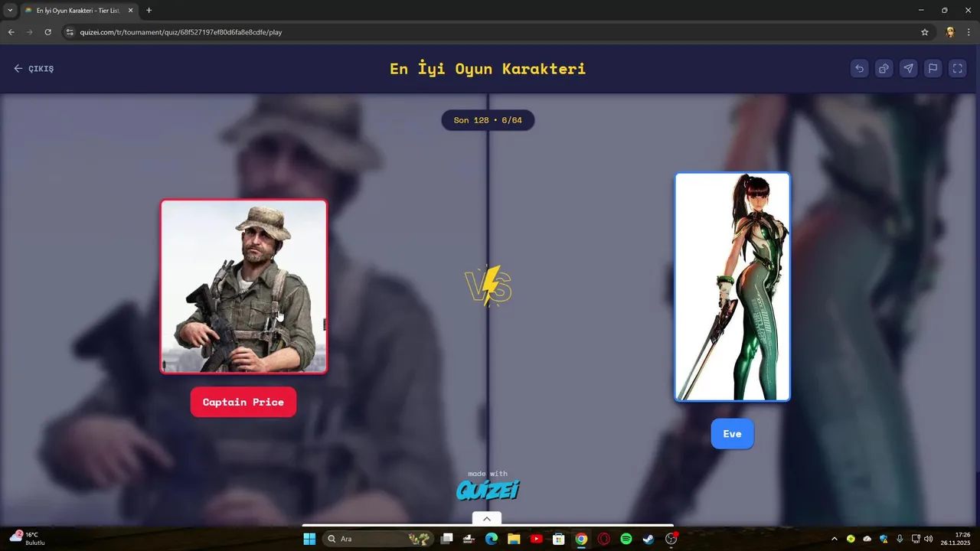The image size is (980, 551).
Task: Share the quiz via paper-plane icon
Action: click(908, 68)
